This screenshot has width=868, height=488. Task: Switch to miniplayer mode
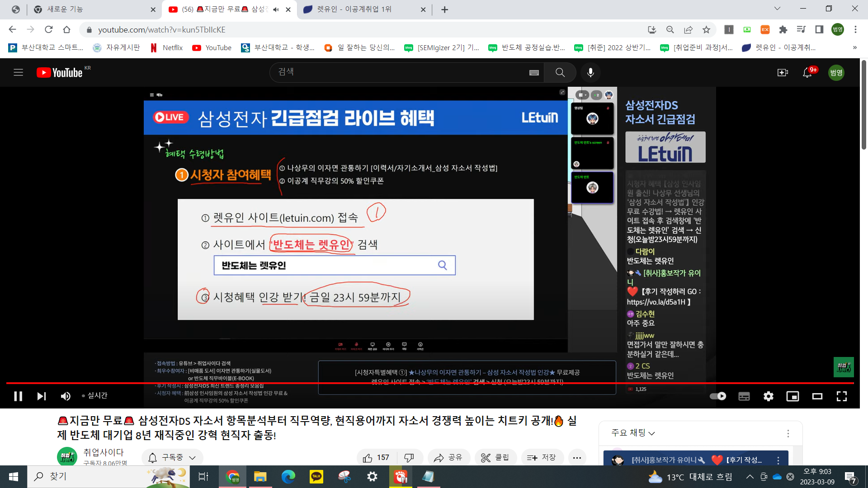[793, 396]
